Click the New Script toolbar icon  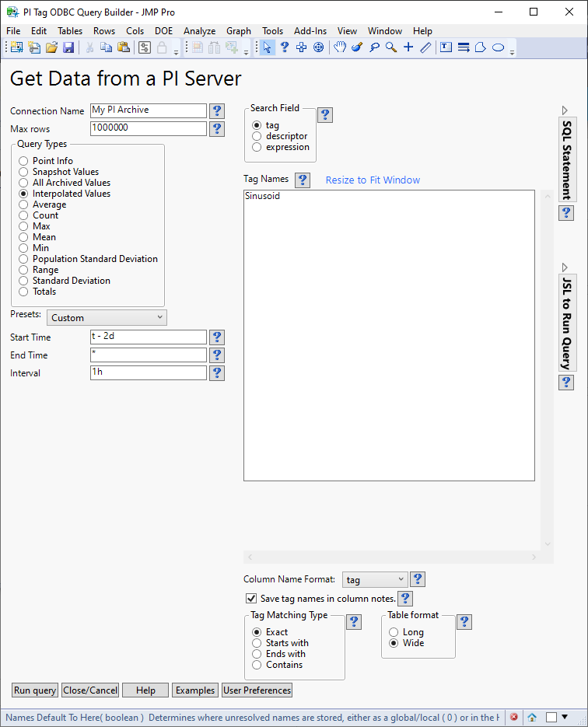point(34,47)
